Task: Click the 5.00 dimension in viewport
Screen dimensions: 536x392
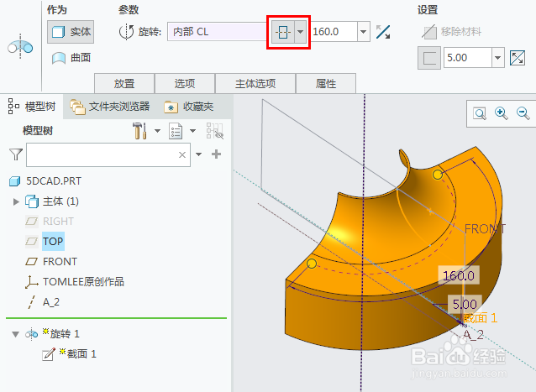Action: [465, 304]
